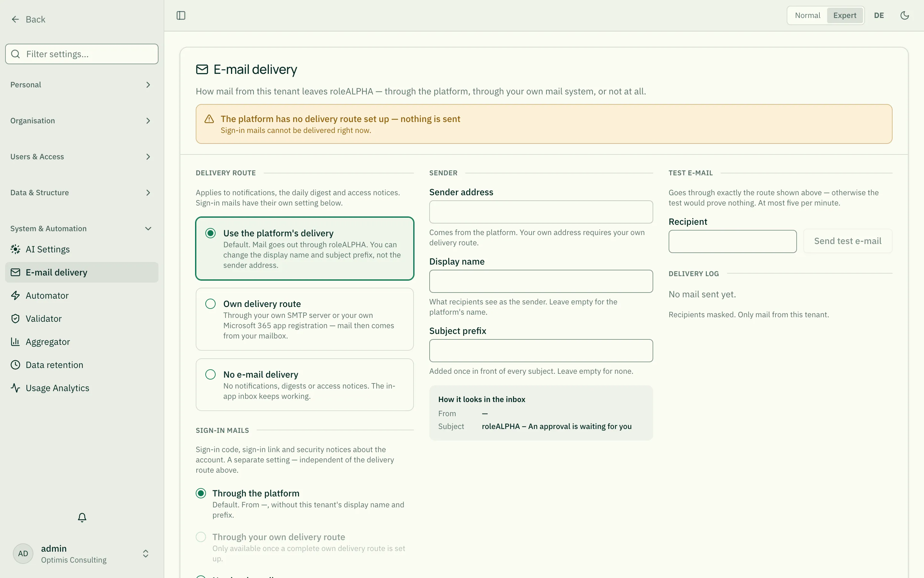Open Aggregator settings page
The height and width of the screenshot is (578, 924).
click(x=82, y=342)
